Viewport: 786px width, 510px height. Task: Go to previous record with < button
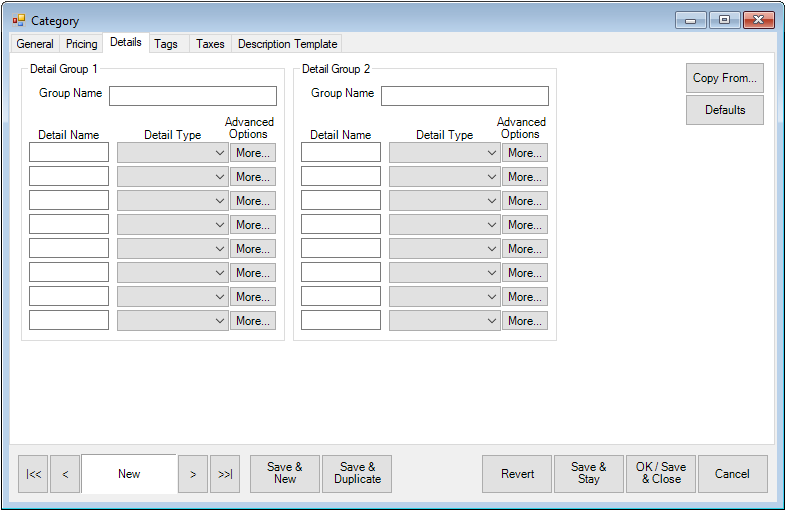click(x=65, y=474)
